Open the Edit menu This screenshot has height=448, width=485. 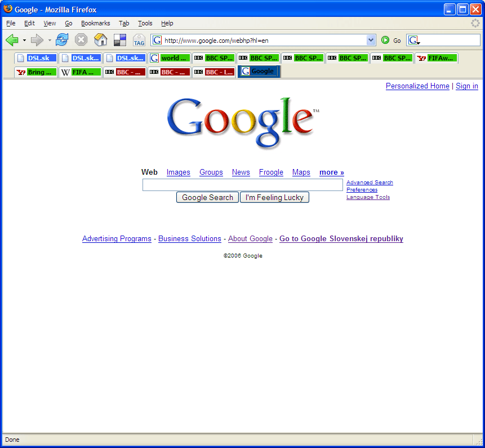[29, 23]
